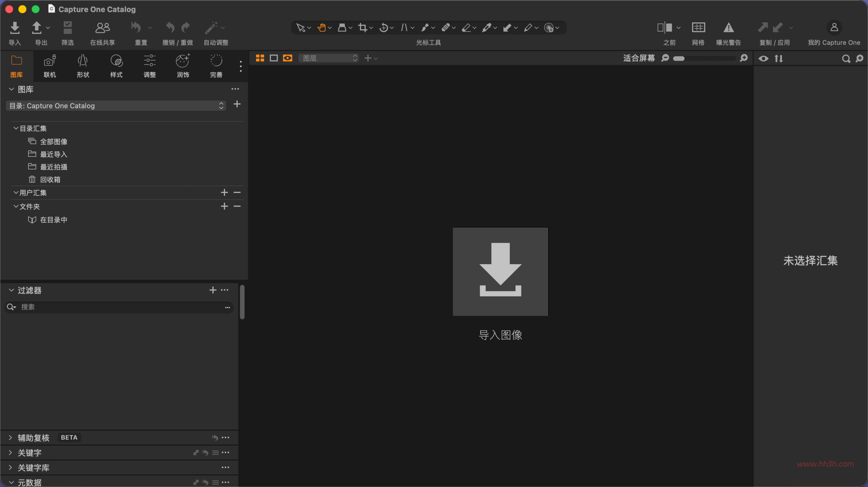Image resolution: width=868 pixels, height=487 pixels.
Task: Switch to the 图库 tool tab
Action: pyautogui.click(x=17, y=66)
